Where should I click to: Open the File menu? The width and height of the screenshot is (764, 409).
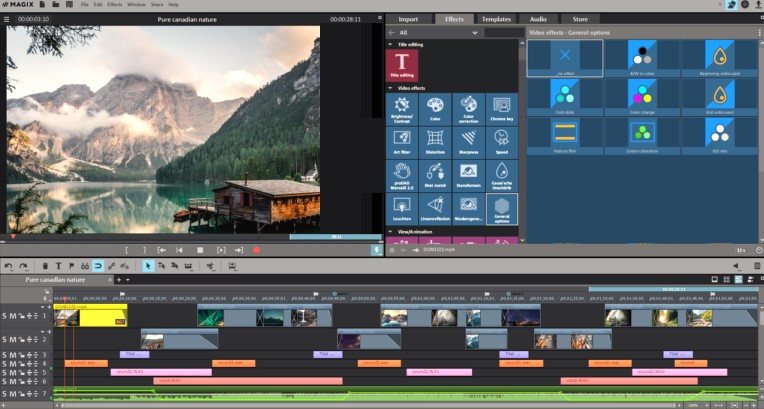coord(84,4)
